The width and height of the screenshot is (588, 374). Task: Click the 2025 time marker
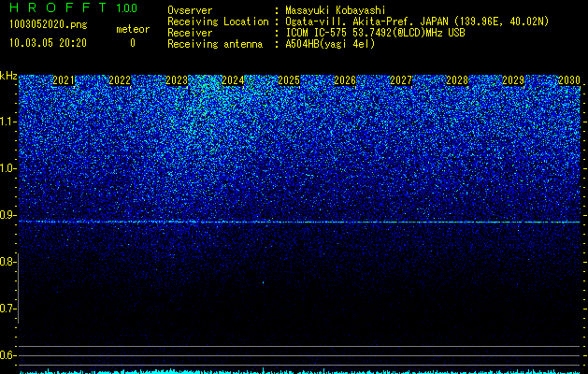289,80
